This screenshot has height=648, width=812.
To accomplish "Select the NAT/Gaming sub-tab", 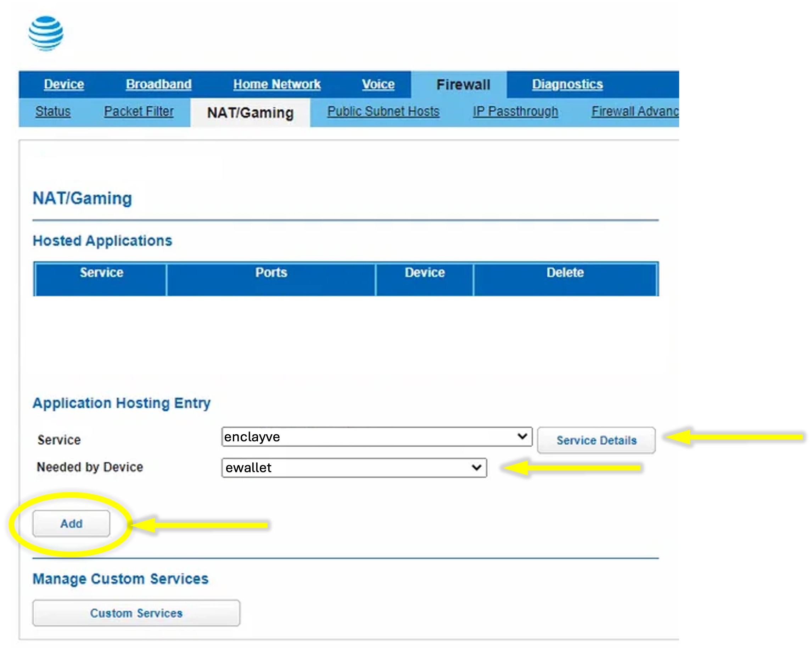I will 250,113.
